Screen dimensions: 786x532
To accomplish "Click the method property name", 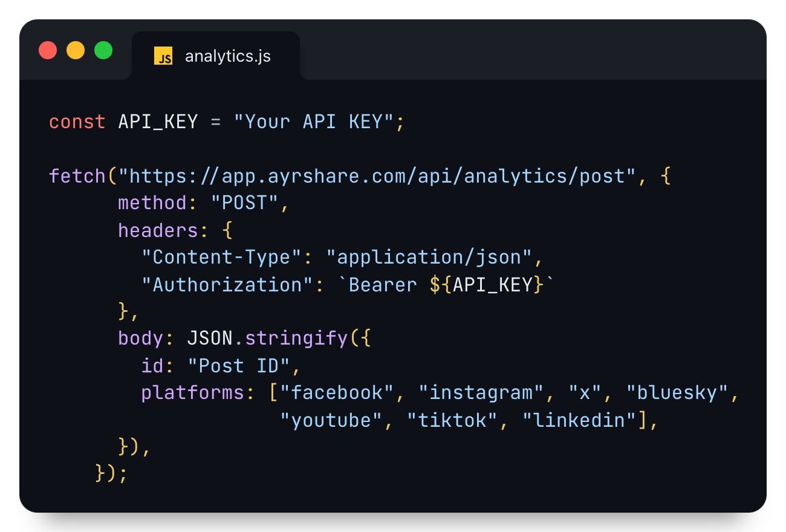I will pos(152,203).
